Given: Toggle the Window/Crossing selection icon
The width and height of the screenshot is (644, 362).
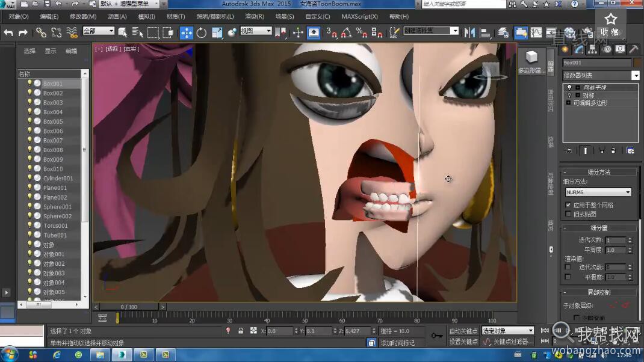Looking at the screenshot, I should tap(168, 32).
